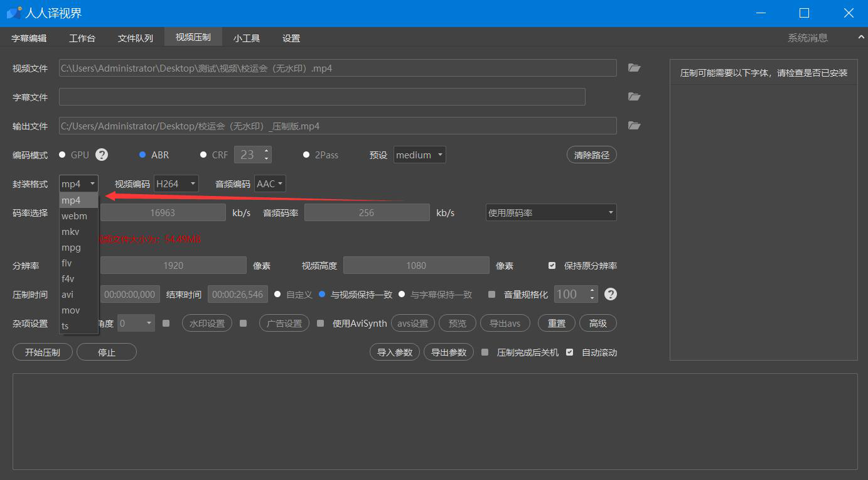868x480 pixels.
Task: Enable shutdown after compression completes
Action: (x=485, y=352)
